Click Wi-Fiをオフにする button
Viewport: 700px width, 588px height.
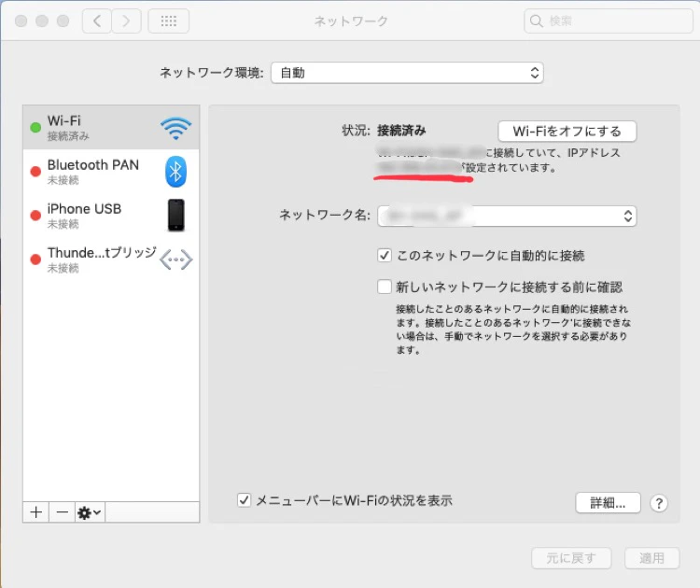click(x=567, y=132)
